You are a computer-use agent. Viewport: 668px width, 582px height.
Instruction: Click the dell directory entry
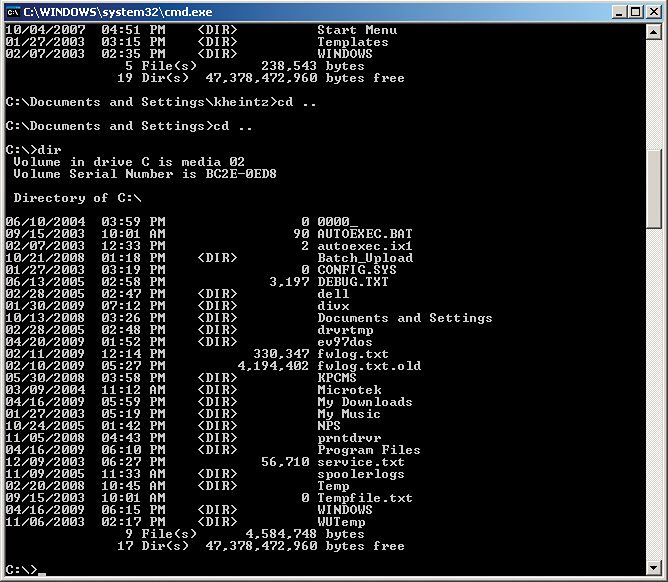[333, 294]
